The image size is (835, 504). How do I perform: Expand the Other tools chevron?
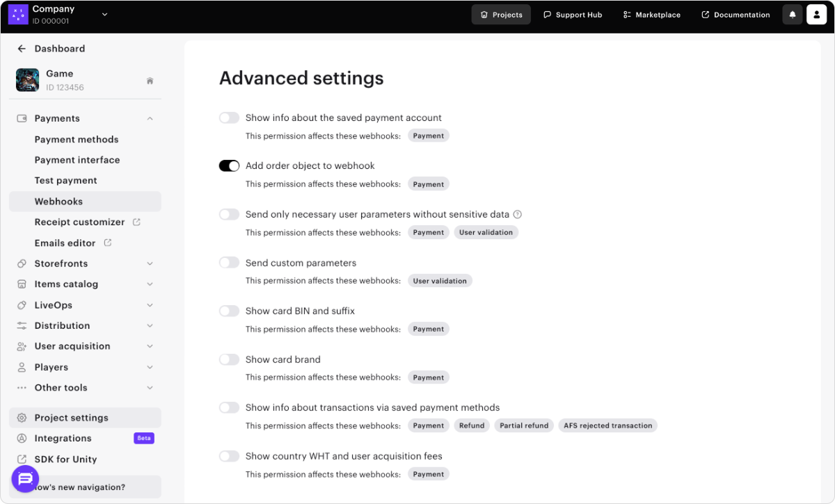(150, 388)
